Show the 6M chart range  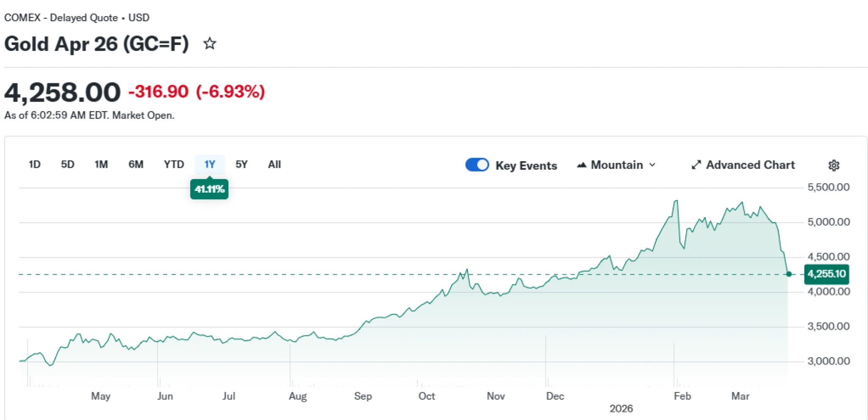click(x=136, y=164)
